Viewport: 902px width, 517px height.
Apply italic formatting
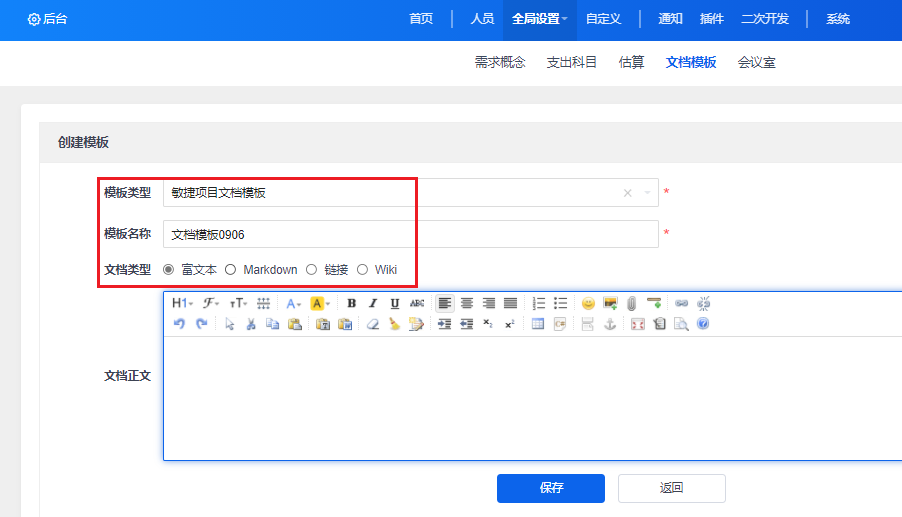tap(373, 303)
